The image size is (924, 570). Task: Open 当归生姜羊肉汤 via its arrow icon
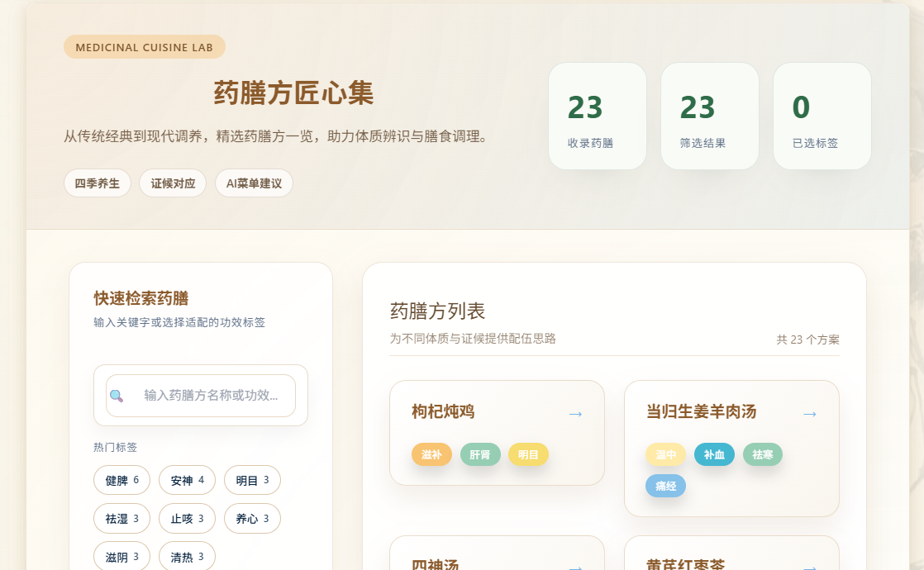pos(810,413)
